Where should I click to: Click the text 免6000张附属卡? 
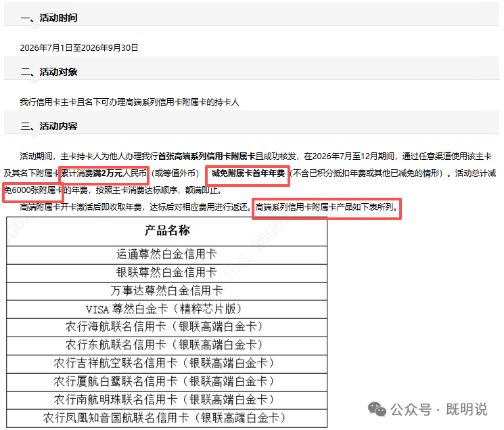32,190
